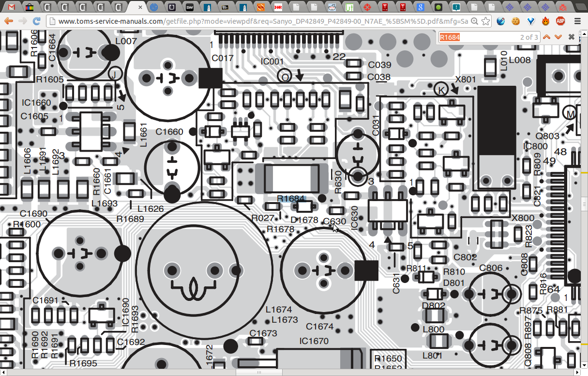This screenshot has height=376, width=588.
Task: Focus the URL address bar
Action: click(264, 21)
